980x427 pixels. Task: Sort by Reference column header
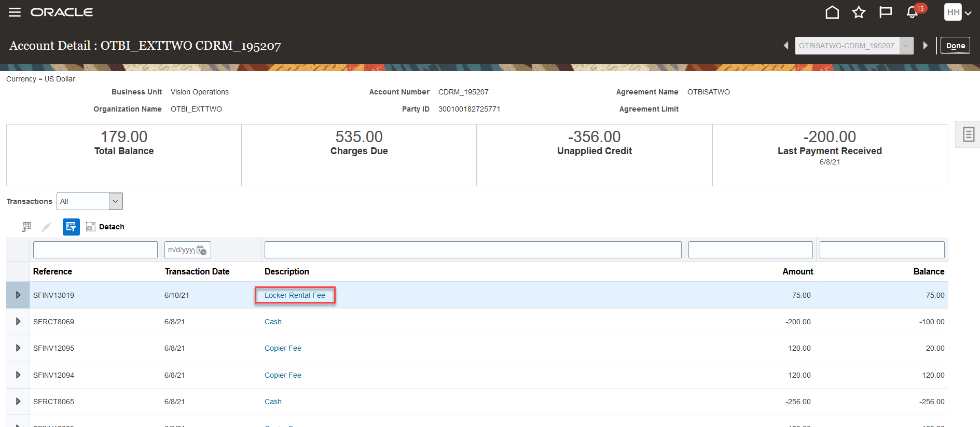tap(52, 271)
